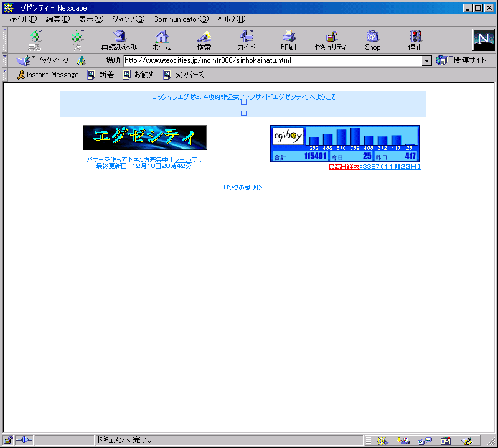
Task: Open the ファイル(F) menu
Action: tap(22, 19)
